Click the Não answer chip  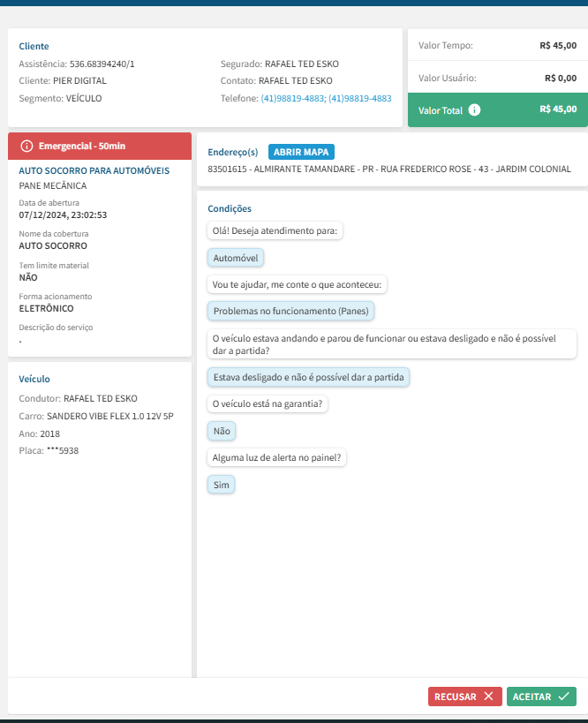pos(222,431)
